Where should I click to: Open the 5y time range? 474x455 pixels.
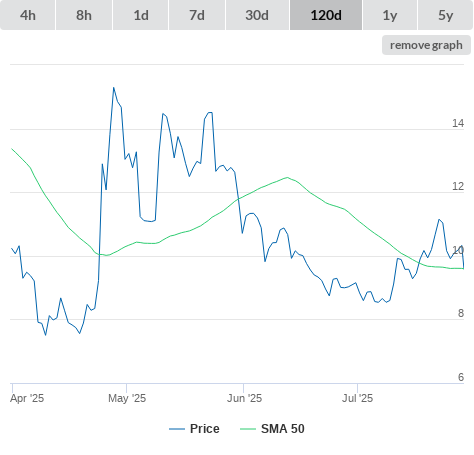pos(445,15)
